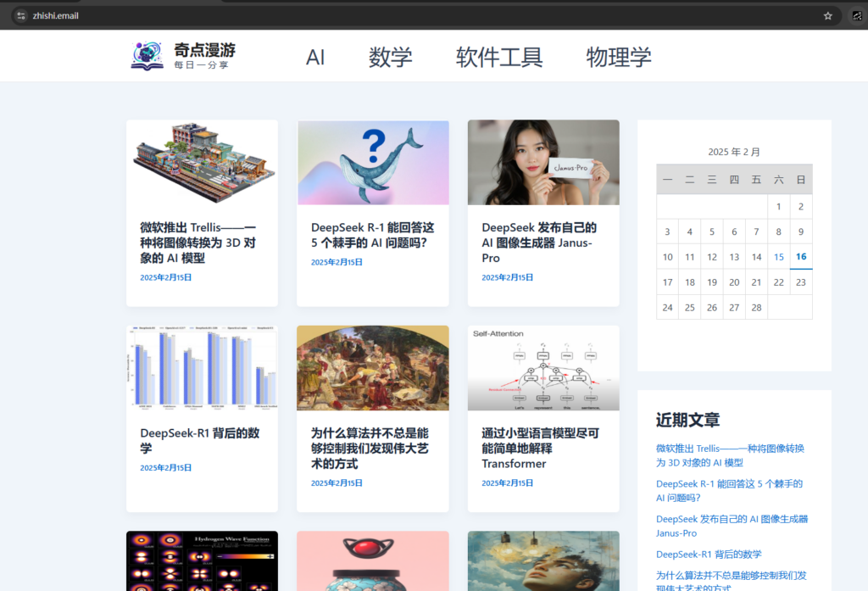
Task: Open DeepSeek-R1 背后的数学 link in the 近期文章 list
Action: coord(709,555)
